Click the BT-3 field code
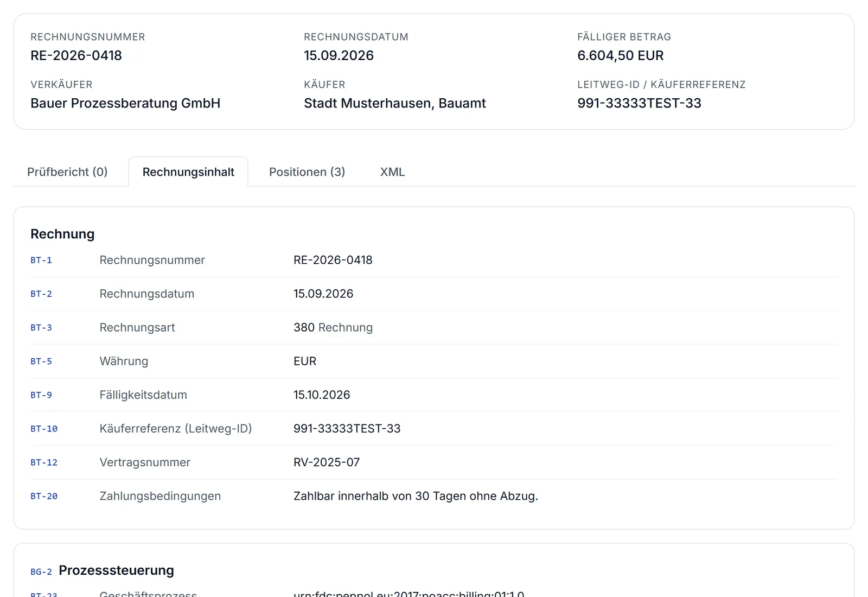Image resolution: width=868 pixels, height=597 pixels. click(41, 328)
